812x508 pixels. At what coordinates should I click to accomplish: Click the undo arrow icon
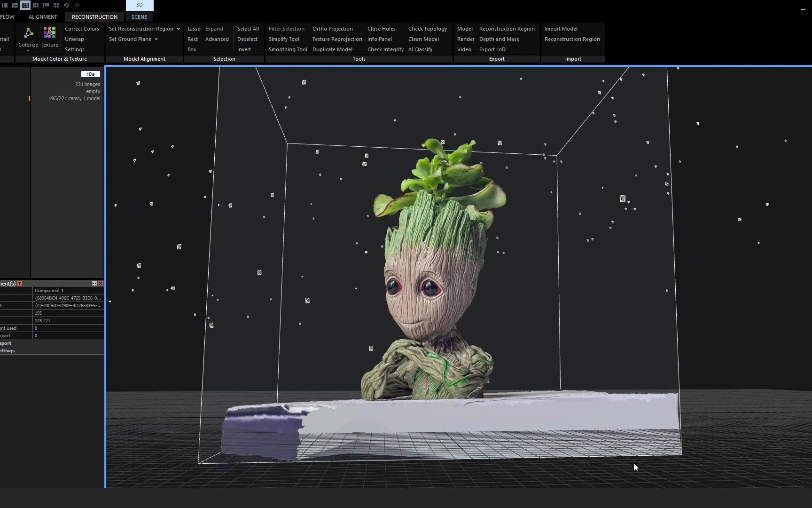(66, 5)
